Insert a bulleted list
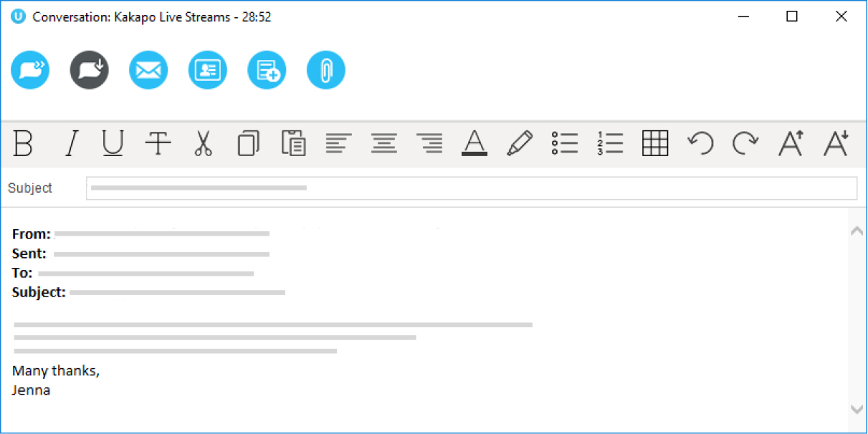Viewport: 868px width, 434px height. (565, 143)
